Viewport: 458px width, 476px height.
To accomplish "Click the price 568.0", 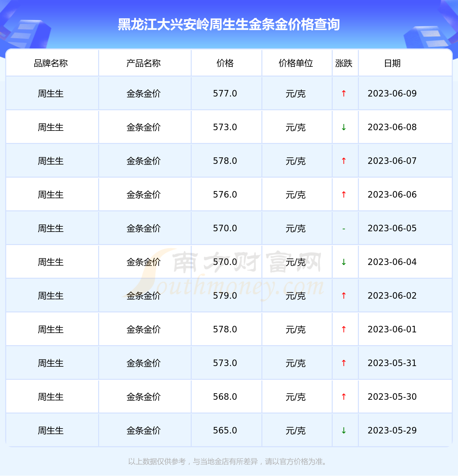I will [x=225, y=397].
